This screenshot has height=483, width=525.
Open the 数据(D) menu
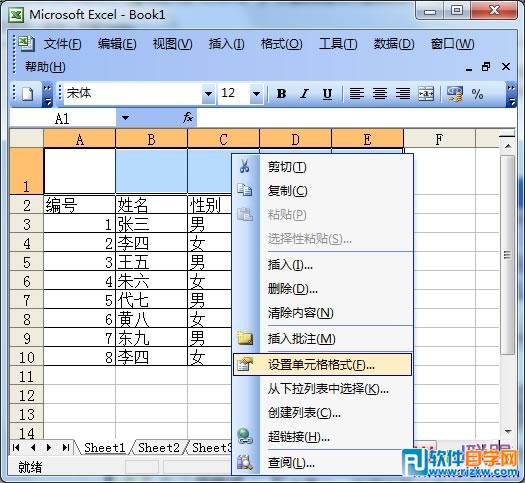click(x=394, y=44)
